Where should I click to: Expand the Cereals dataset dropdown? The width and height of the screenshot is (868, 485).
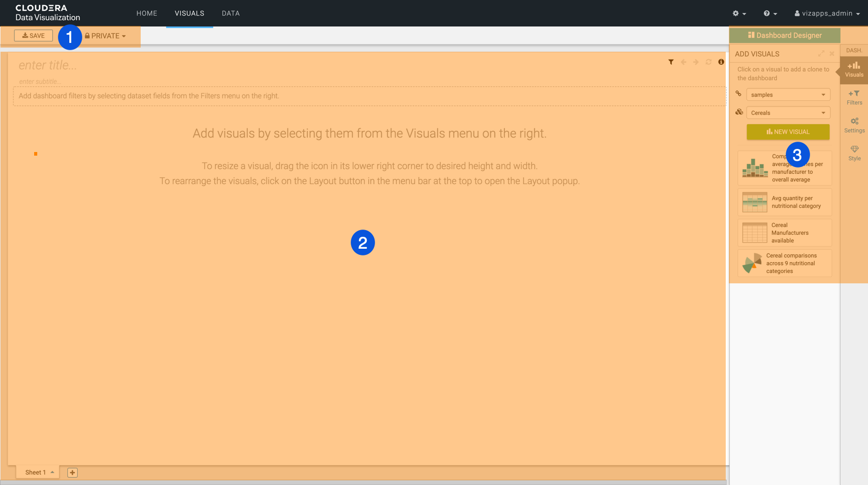pyautogui.click(x=788, y=113)
